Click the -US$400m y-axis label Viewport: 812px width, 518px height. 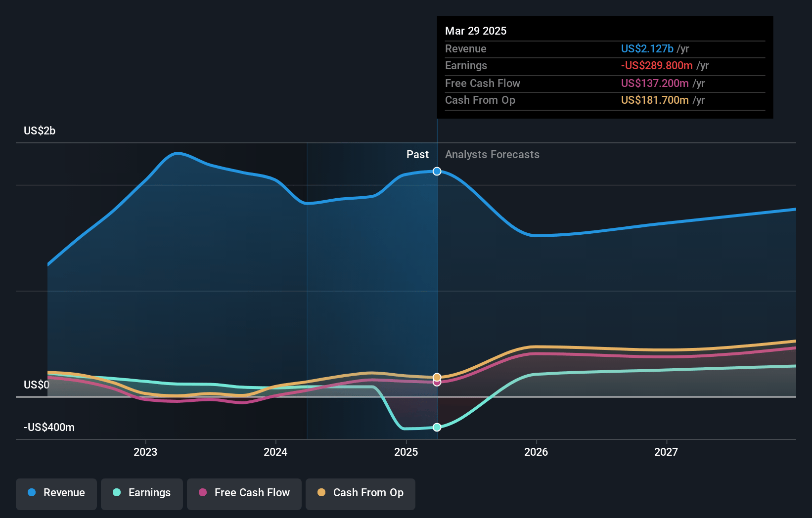click(x=49, y=427)
